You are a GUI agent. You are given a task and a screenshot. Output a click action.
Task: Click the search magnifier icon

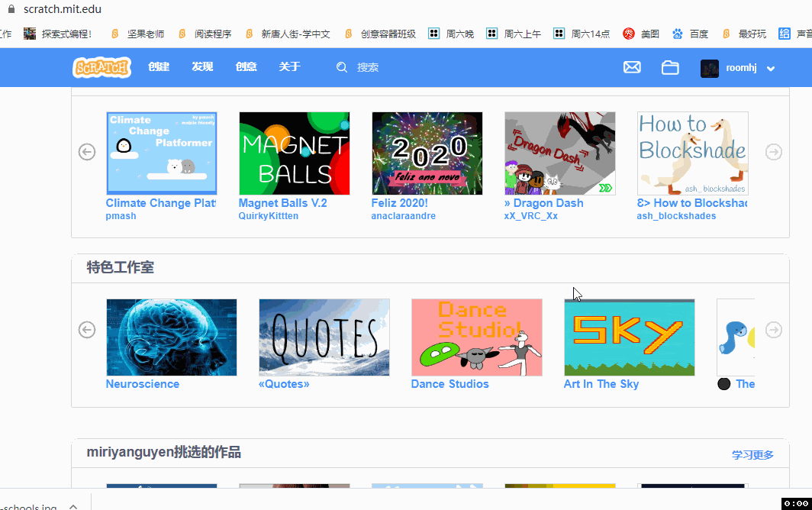342,67
